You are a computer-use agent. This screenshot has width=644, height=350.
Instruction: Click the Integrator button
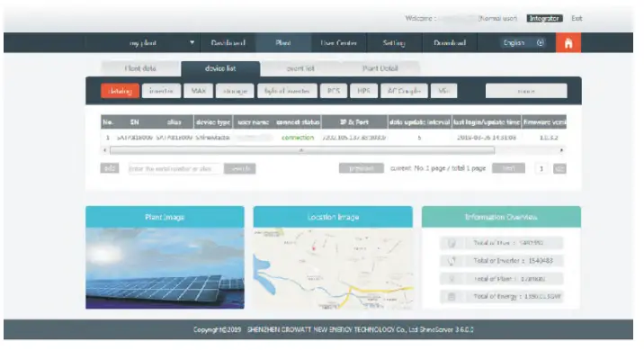pyautogui.click(x=544, y=19)
